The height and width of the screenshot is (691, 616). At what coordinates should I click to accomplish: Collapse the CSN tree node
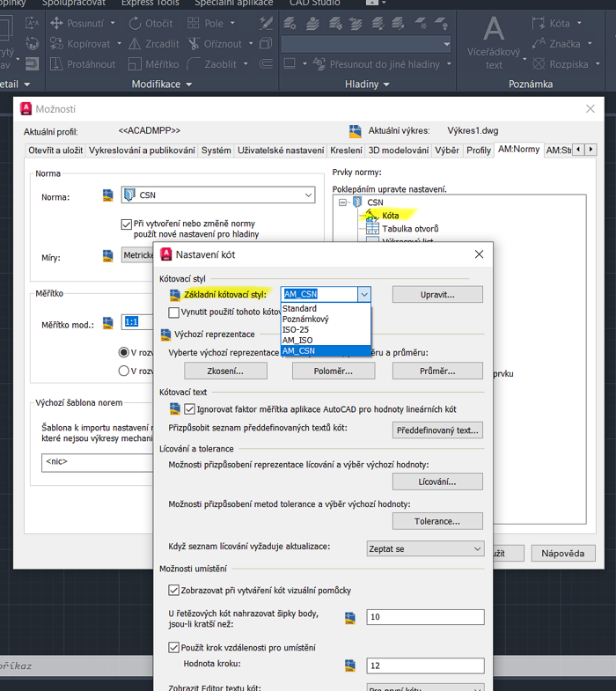click(x=342, y=202)
